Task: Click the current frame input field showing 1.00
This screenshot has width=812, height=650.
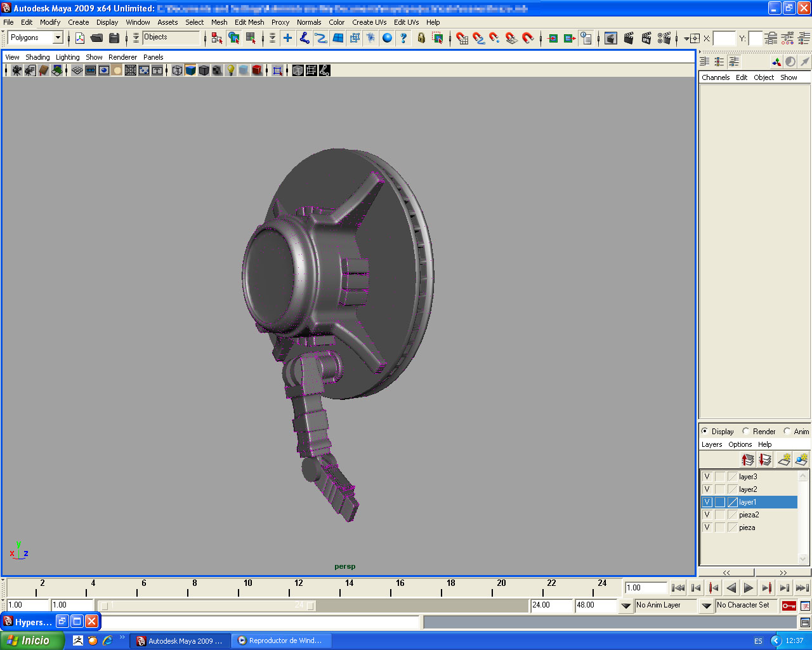Action: [x=646, y=588]
